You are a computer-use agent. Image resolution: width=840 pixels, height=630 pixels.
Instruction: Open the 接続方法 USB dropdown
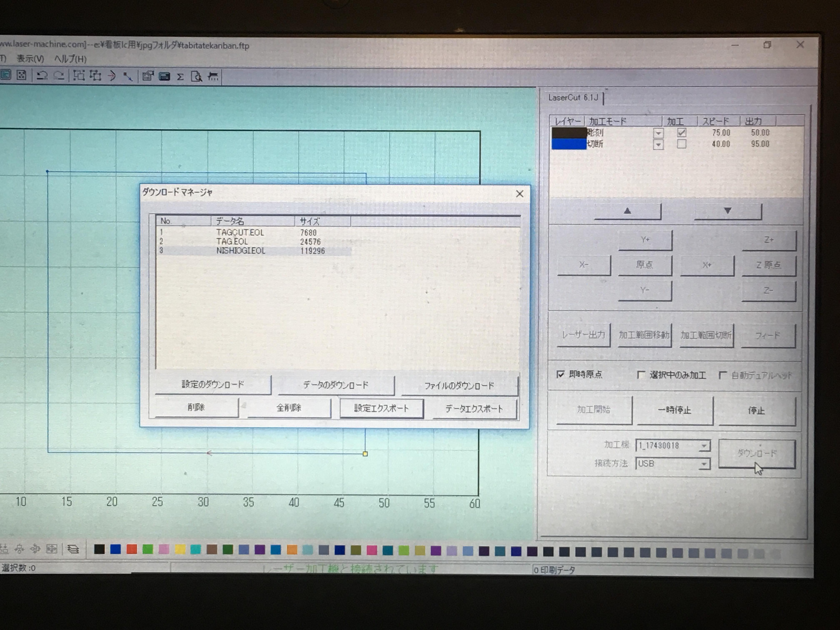click(704, 464)
